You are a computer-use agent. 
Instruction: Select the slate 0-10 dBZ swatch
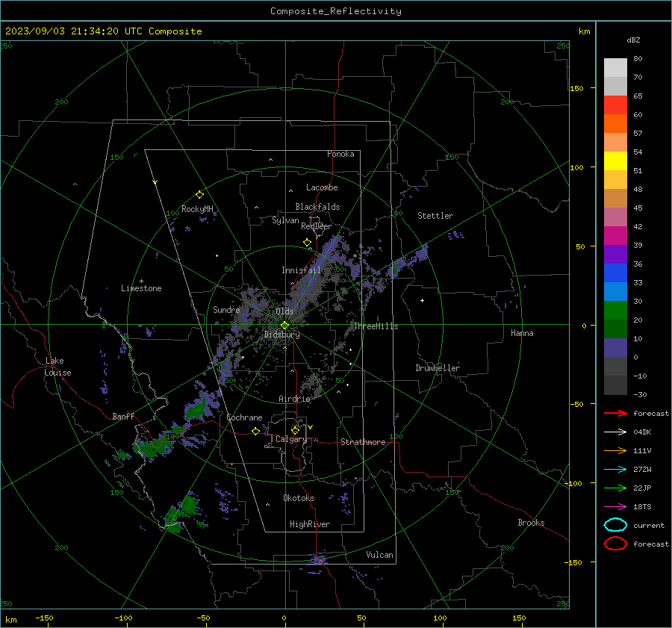(x=615, y=348)
